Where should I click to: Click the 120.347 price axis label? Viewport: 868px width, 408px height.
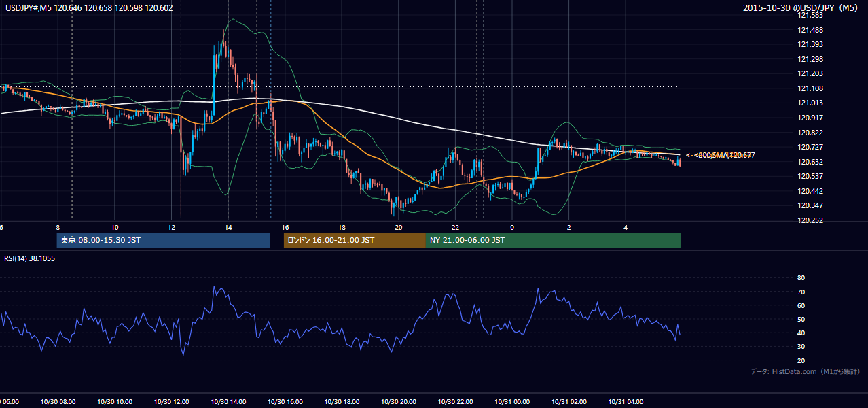pos(810,205)
